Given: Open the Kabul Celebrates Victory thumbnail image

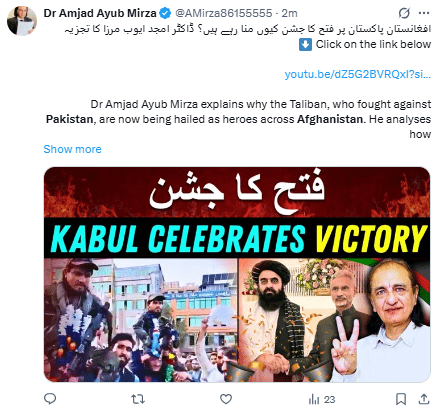Looking at the screenshot, I should pyautogui.click(x=237, y=274).
